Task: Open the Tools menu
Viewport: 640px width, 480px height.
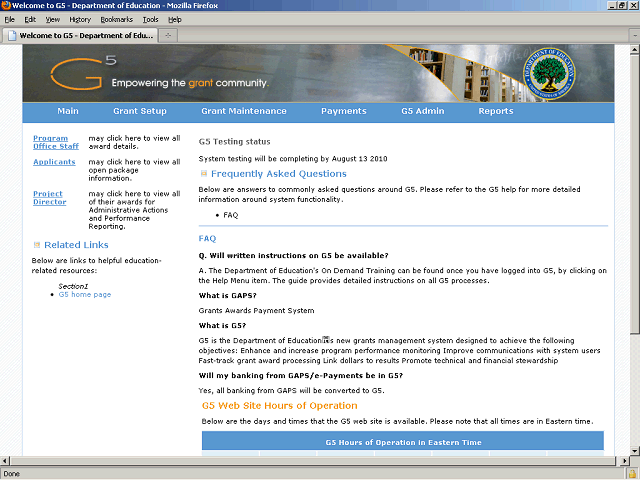Action: (150, 20)
